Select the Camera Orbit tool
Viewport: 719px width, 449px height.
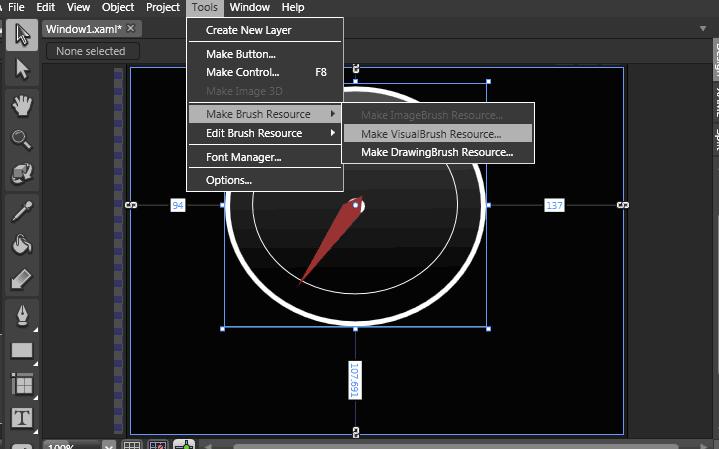tap(22, 174)
